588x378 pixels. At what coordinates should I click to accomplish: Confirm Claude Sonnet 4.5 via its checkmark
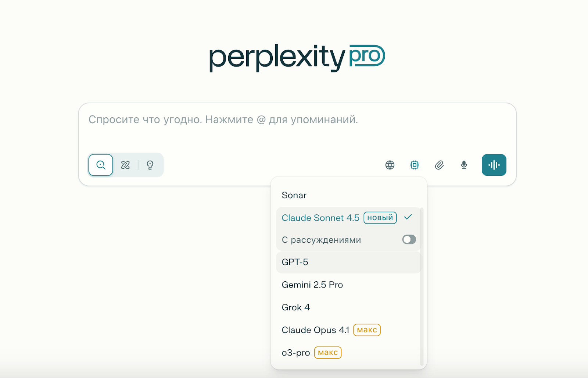click(408, 218)
